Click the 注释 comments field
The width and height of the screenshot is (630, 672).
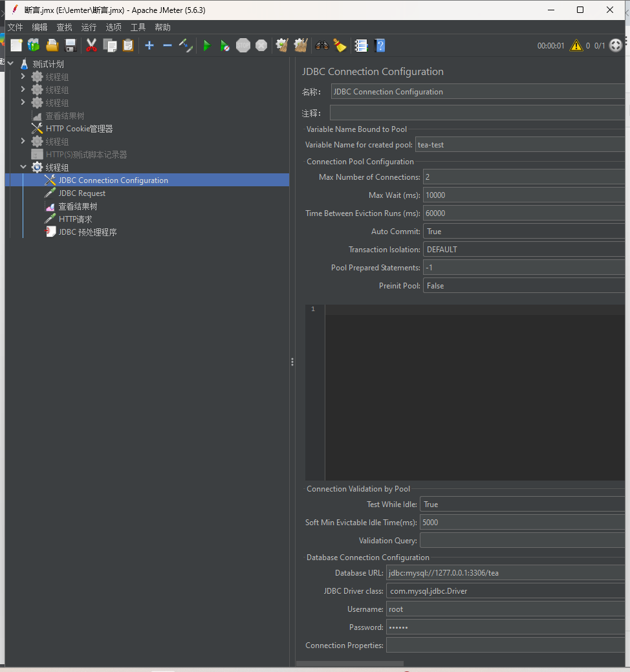click(477, 113)
